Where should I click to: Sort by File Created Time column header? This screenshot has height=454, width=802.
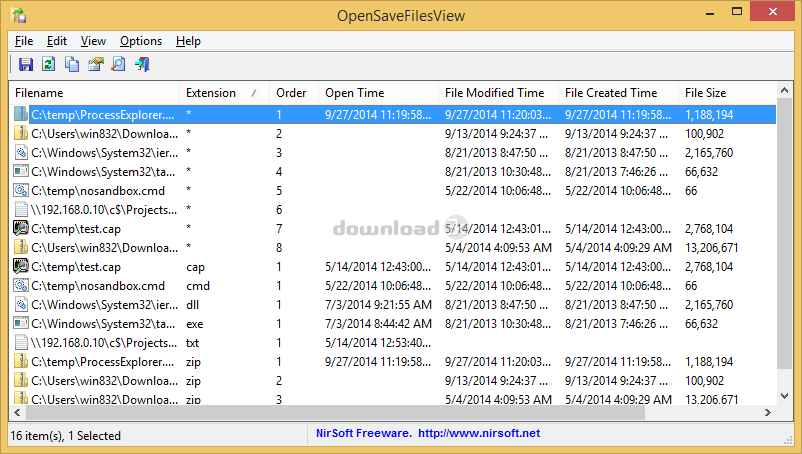point(618,93)
